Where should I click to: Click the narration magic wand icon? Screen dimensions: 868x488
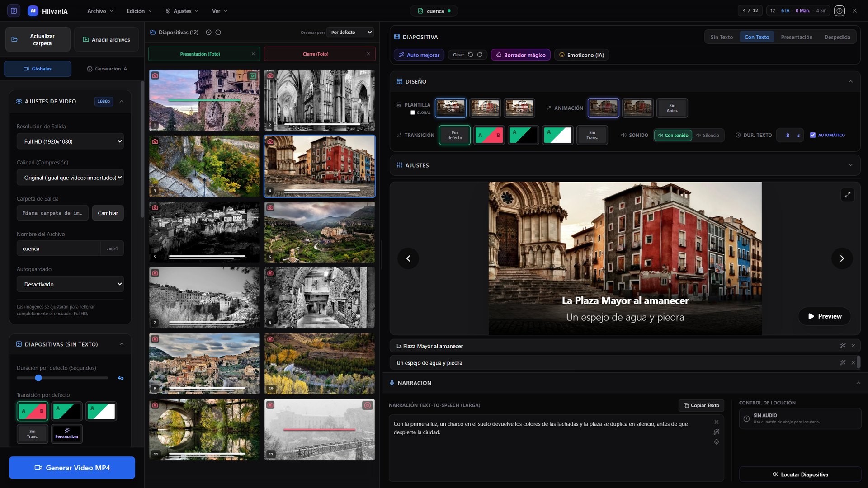click(717, 432)
